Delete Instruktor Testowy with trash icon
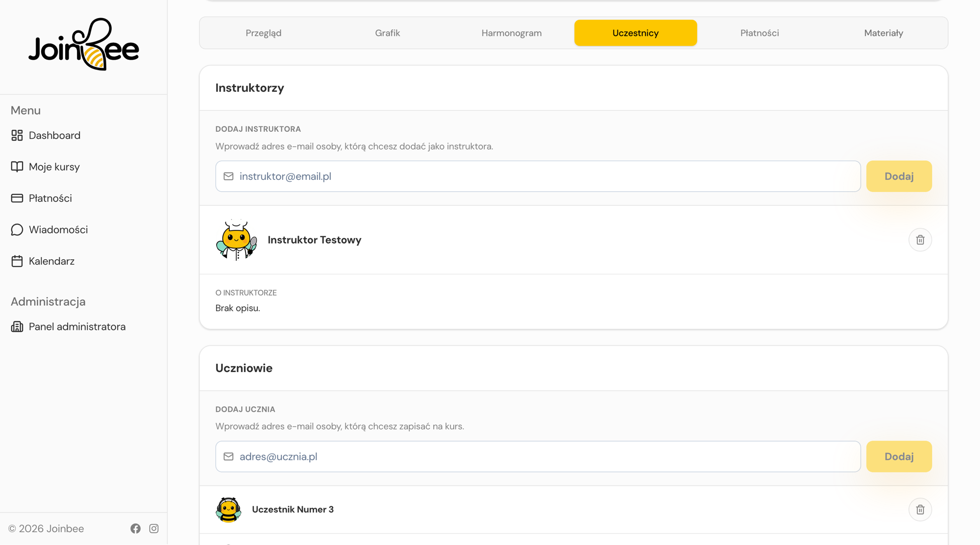Screen dimensions: 980x545 tap(920, 240)
